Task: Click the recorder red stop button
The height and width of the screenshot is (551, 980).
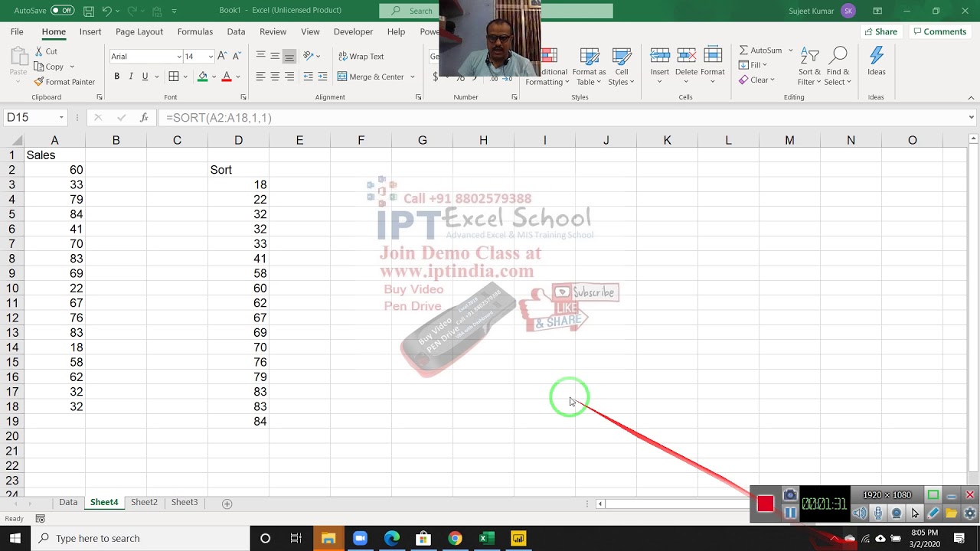Action: [765, 504]
